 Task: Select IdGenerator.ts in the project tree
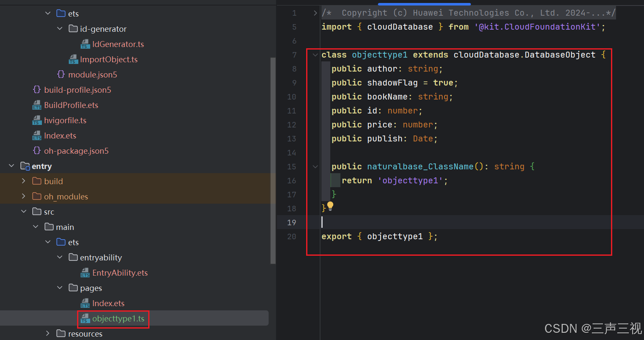click(118, 44)
